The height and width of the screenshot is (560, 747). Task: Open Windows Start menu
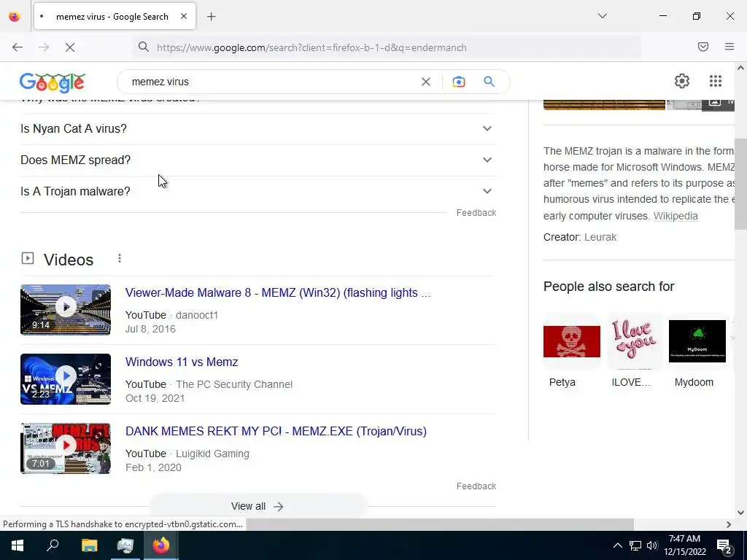(18, 545)
